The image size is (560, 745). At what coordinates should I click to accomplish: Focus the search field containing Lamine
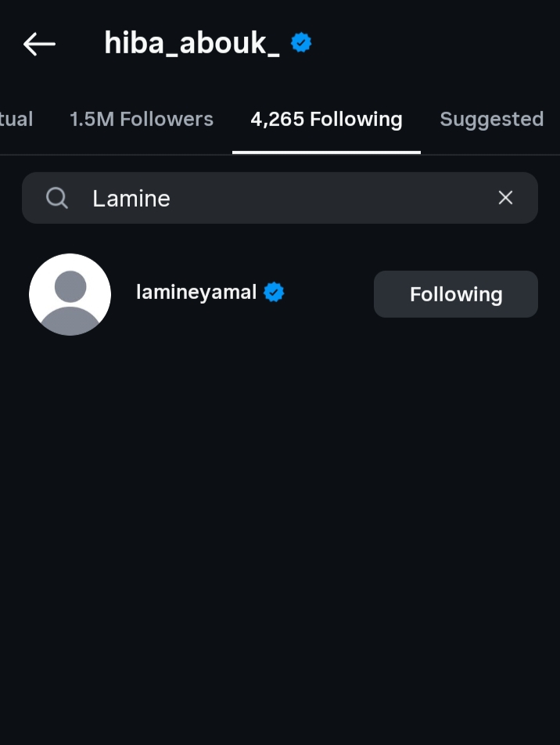tap(280, 198)
